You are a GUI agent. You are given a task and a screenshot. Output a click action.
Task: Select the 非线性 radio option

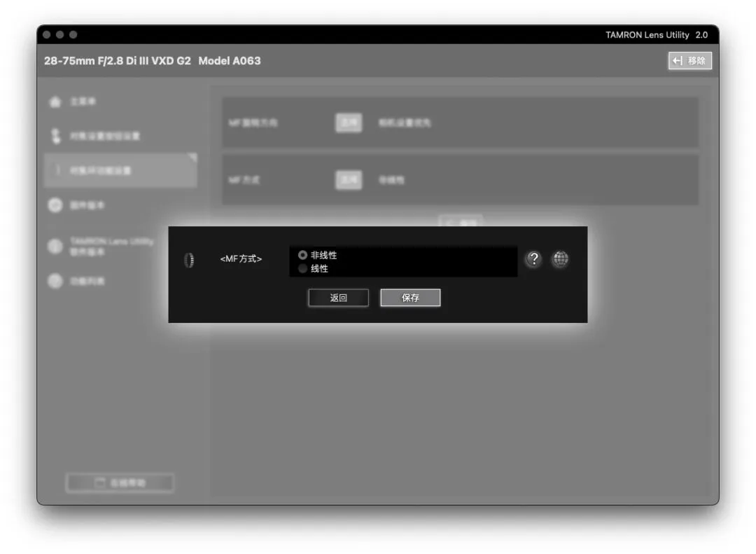[x=303, y=256]
